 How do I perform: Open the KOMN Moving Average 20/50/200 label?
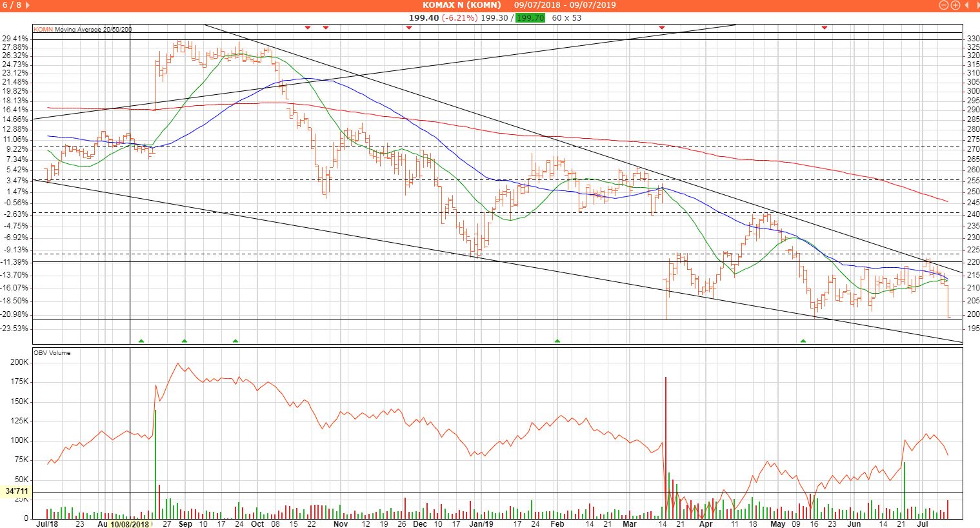pyautogui.click(x=82, y=30)
